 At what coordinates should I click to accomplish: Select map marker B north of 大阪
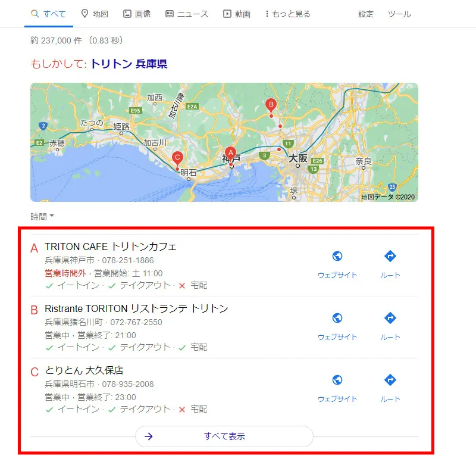coord(271,105)
